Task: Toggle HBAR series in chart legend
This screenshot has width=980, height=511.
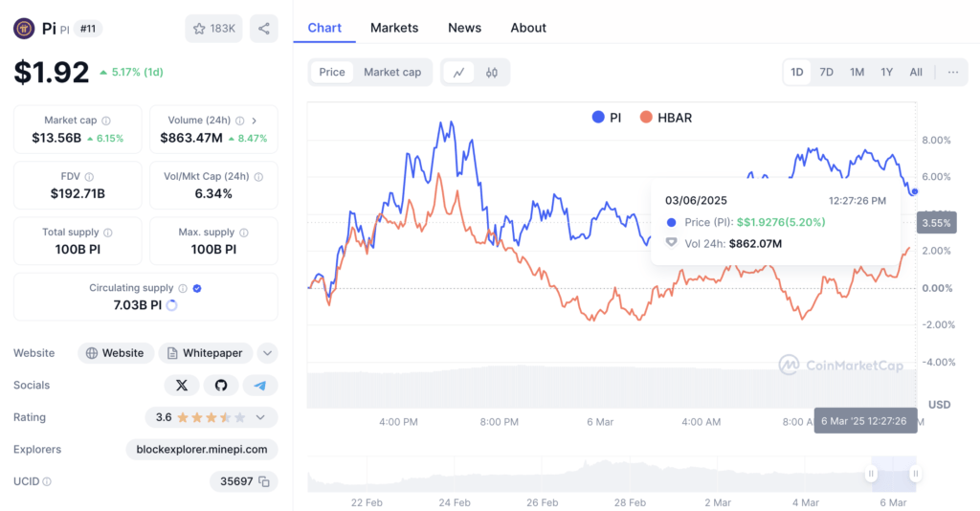Action: click(666, 118)
